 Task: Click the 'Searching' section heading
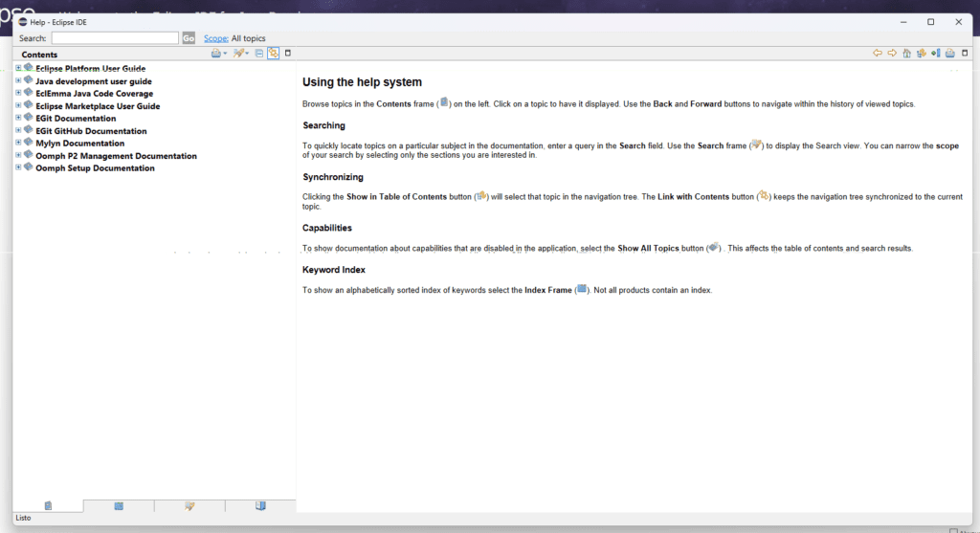(x=323, y=125)
